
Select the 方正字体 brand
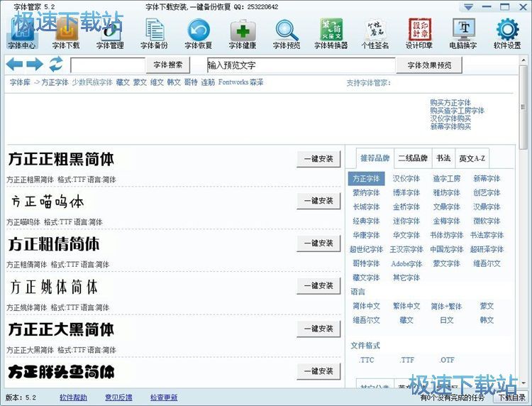click(366, 179)
